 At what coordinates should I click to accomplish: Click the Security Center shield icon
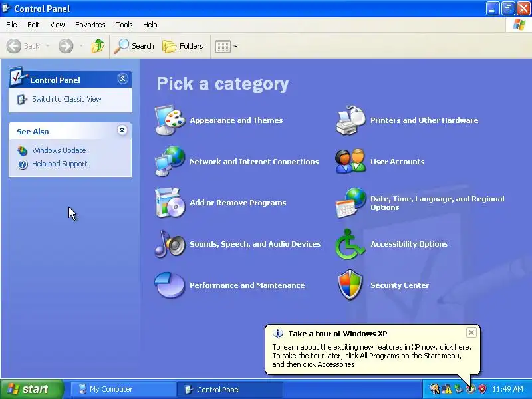(350, 285)
